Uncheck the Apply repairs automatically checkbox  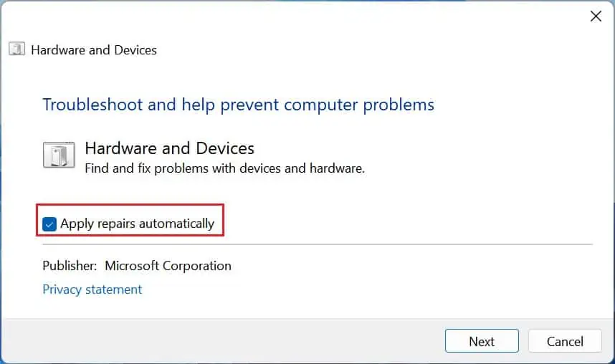49,224
